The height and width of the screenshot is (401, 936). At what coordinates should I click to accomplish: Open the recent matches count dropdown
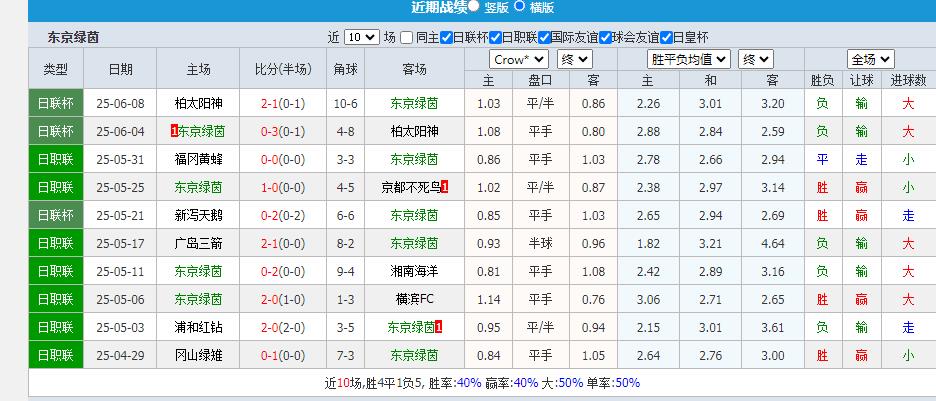361,37
